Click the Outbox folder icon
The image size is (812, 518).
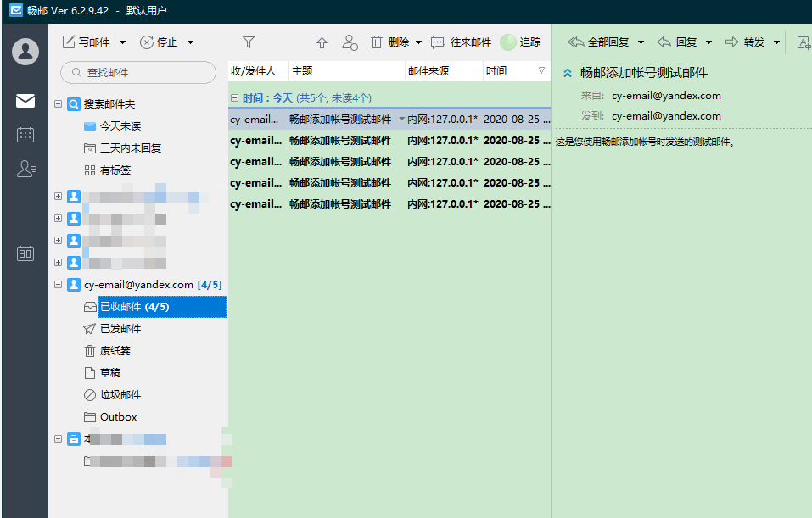[90, 417]
